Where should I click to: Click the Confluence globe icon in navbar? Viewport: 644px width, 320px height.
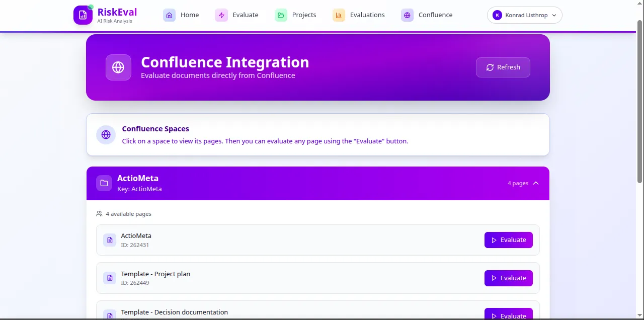point(407,15)
